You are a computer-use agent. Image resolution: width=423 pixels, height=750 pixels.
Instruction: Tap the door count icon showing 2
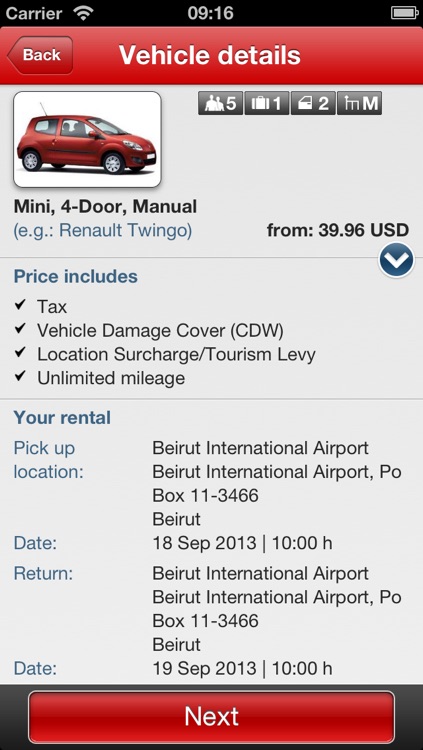(x=313, y=103)
